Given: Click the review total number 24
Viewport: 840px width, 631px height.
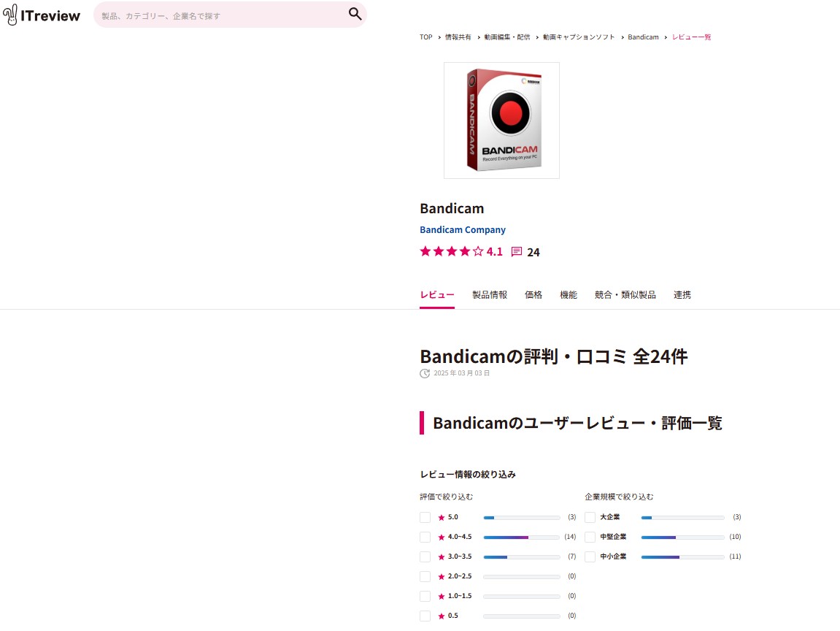Looking at the screenshot, I should click(533, 252).
